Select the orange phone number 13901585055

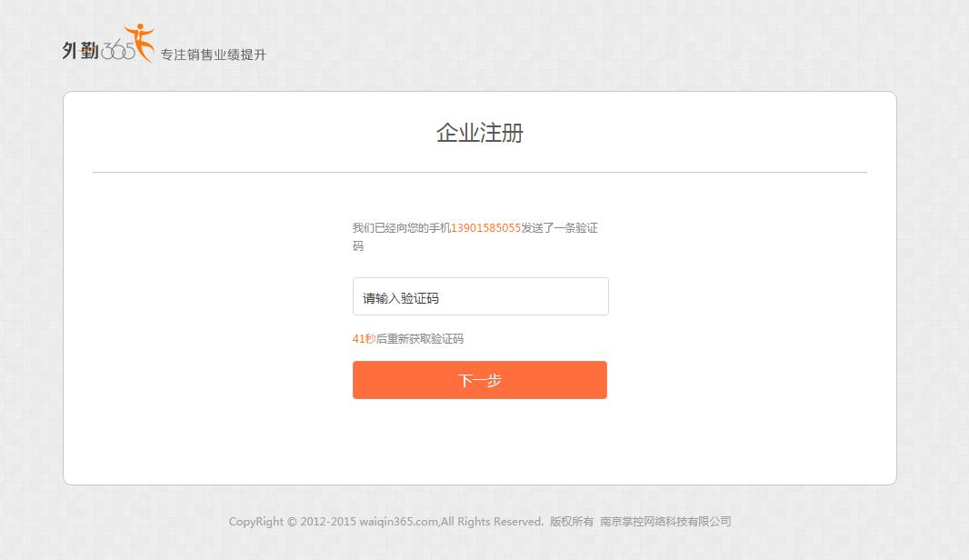[x=485, y=228]
